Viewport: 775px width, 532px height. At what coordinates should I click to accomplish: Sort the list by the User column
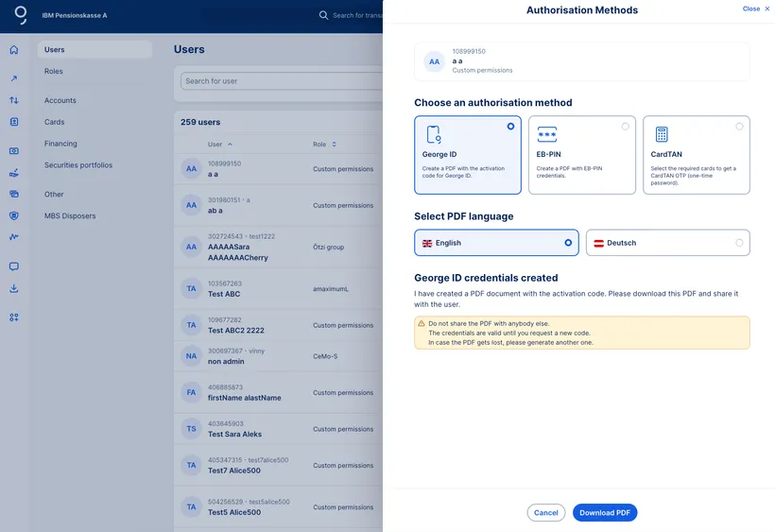pos(230,145)
